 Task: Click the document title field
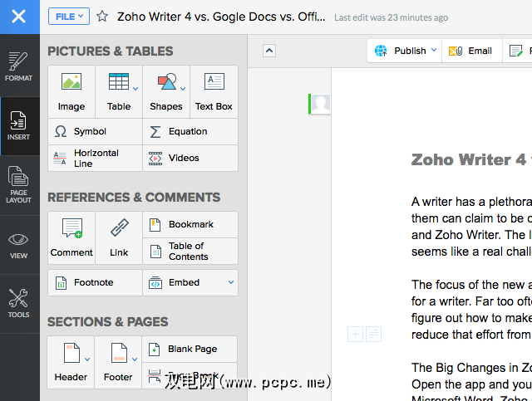pos(220,16)
